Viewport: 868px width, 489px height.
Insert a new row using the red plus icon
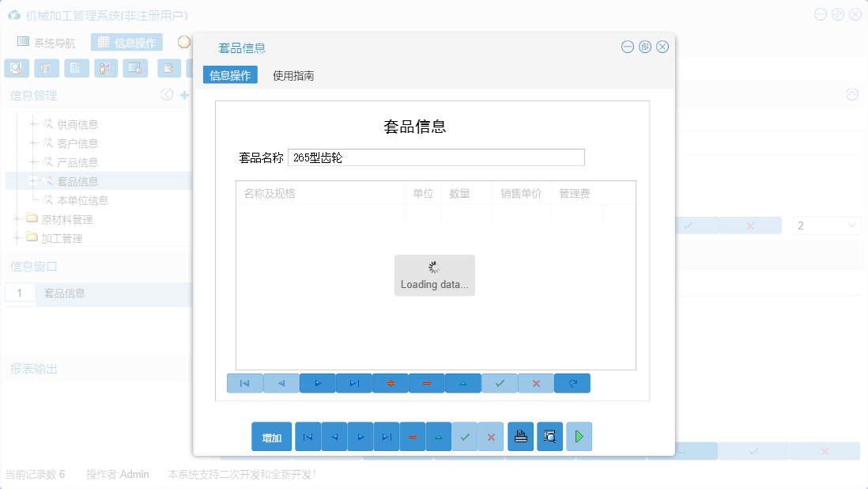390,383
